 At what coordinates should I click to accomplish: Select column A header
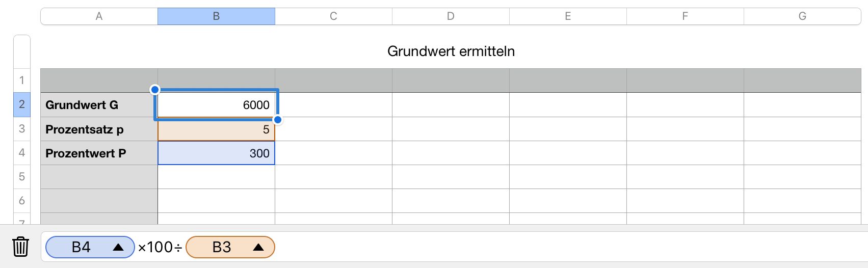coord(99,16)
